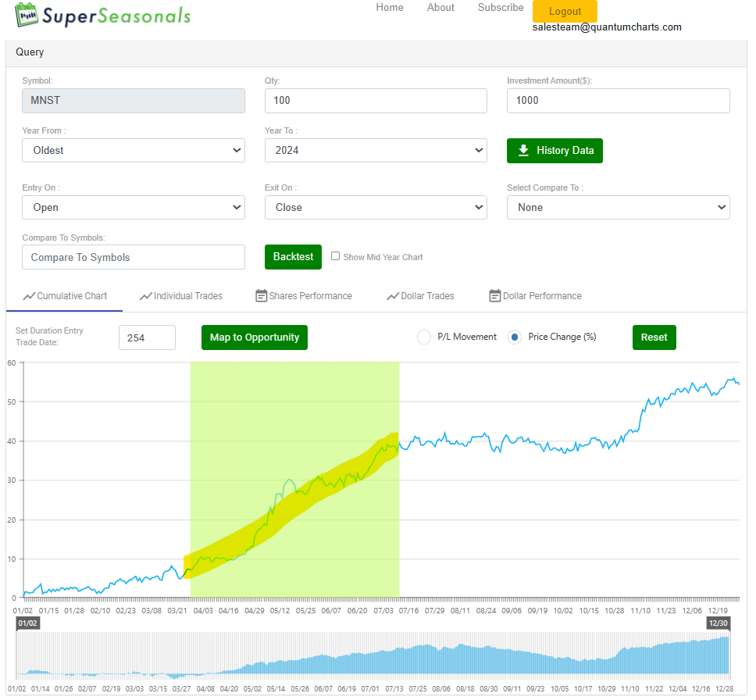Click the Individual Trades line icon
Screen dimensions: 756x700
pos(145,296)
